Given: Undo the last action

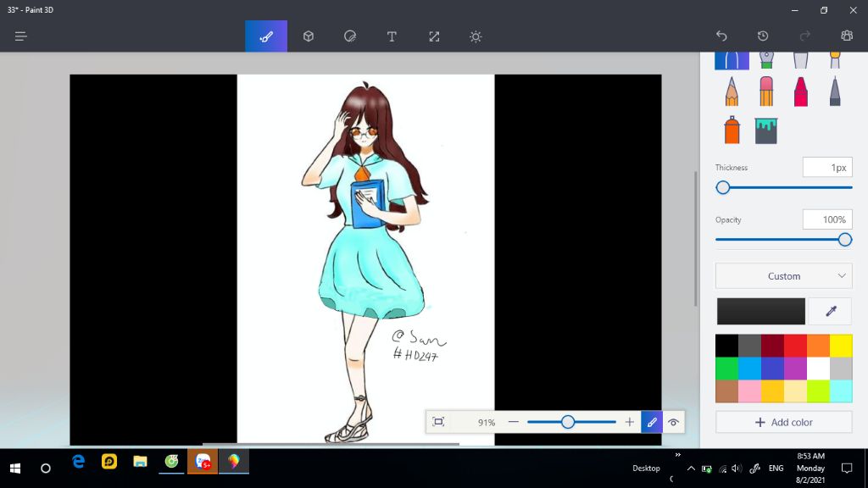Looking at the screenshot, I should pos(721,36).
